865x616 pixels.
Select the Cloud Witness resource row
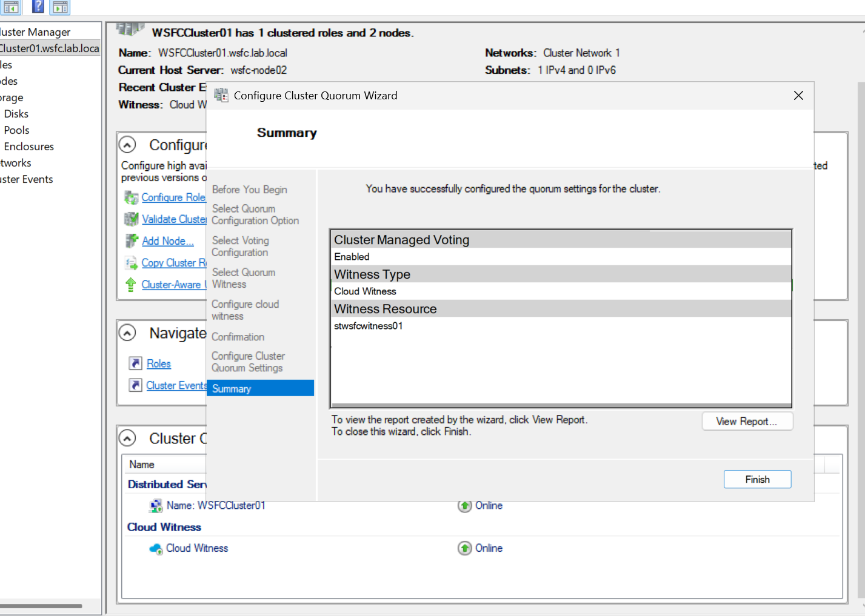coord(482,548)
